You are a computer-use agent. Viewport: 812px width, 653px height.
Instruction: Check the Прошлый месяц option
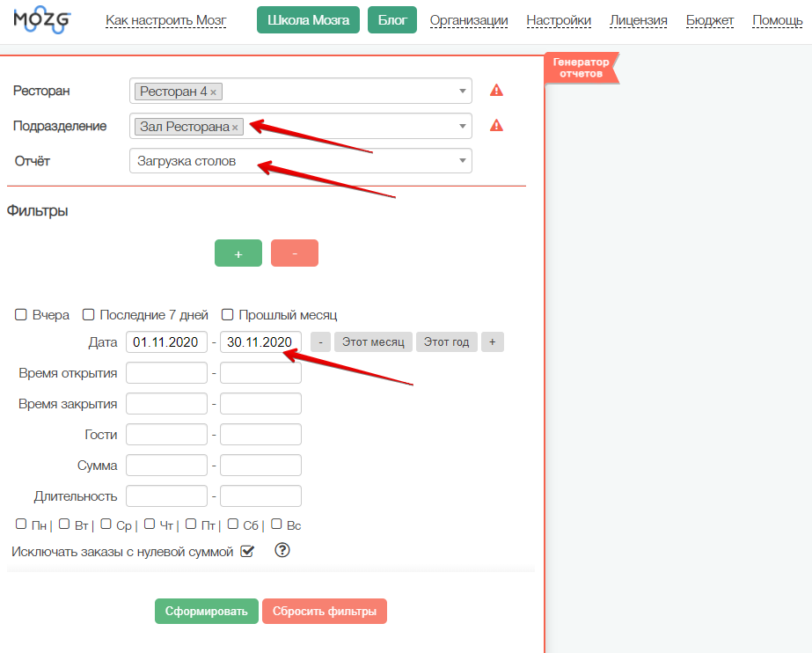pyautogui.click(x=227, y=314)
